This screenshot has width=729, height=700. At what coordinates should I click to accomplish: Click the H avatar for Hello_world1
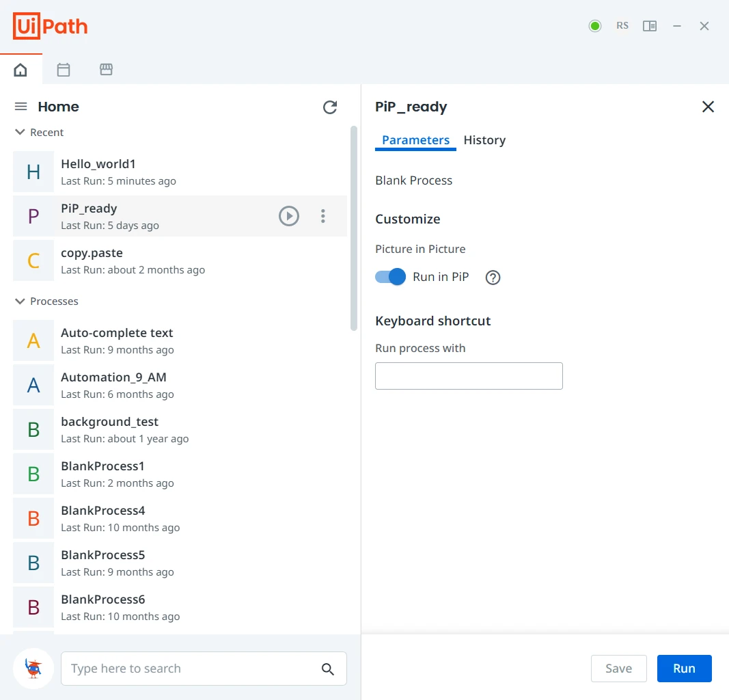[33, 172]
